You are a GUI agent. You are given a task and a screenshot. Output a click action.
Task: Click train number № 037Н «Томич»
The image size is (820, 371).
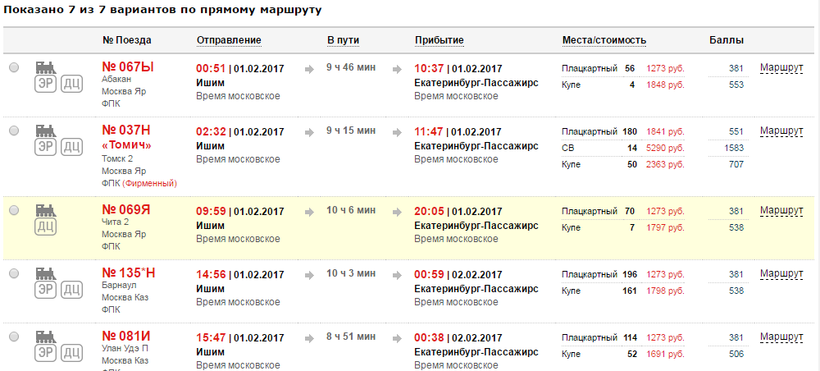127,137
